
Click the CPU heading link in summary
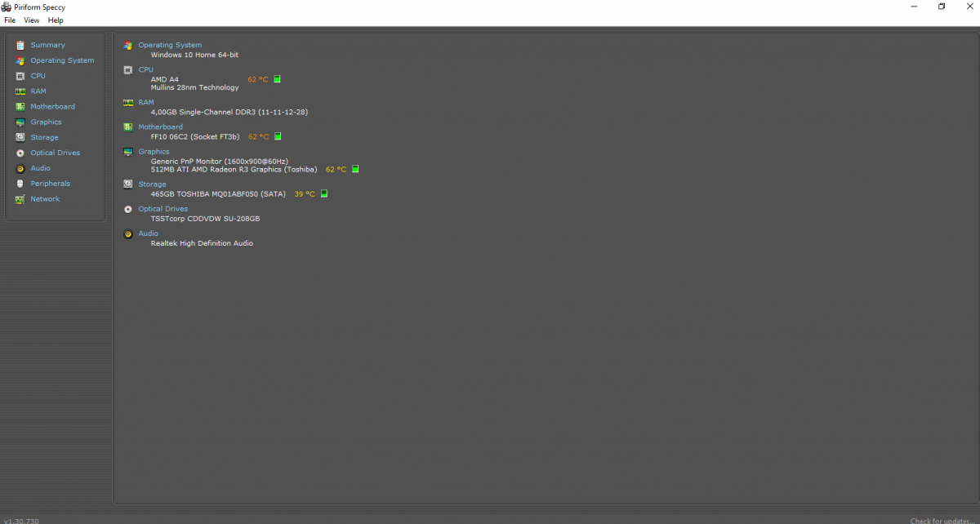click(145, 69)
